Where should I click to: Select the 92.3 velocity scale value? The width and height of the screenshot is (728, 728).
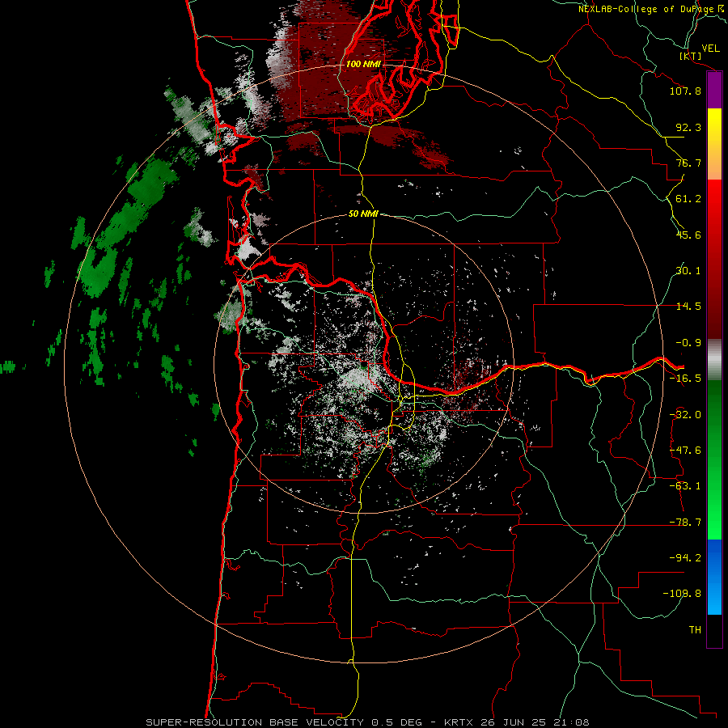[688, 127]
